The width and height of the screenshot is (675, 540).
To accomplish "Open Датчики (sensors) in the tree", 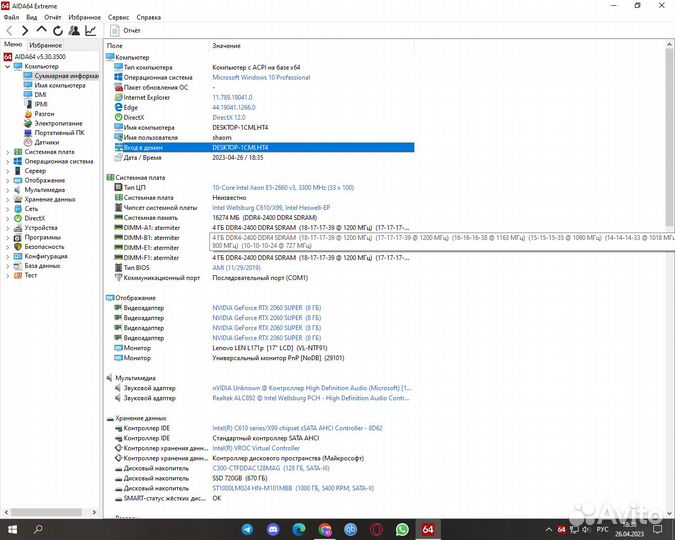I will click(x=46, y=142).
